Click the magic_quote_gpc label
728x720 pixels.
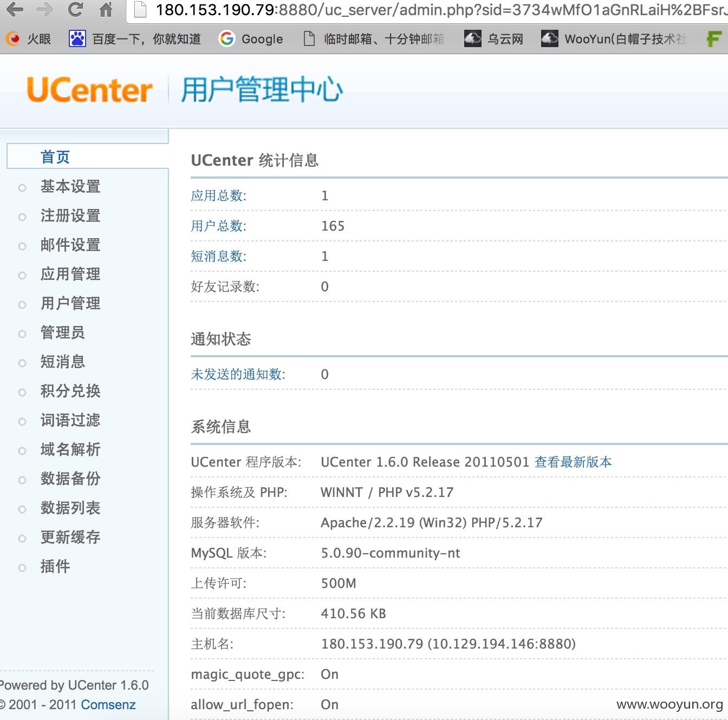click(x=248, y=674)
